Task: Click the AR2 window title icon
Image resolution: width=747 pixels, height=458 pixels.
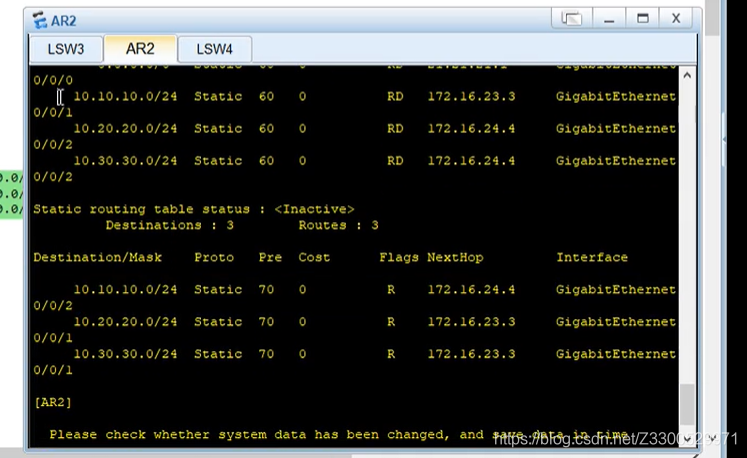Action: point(40,20)
